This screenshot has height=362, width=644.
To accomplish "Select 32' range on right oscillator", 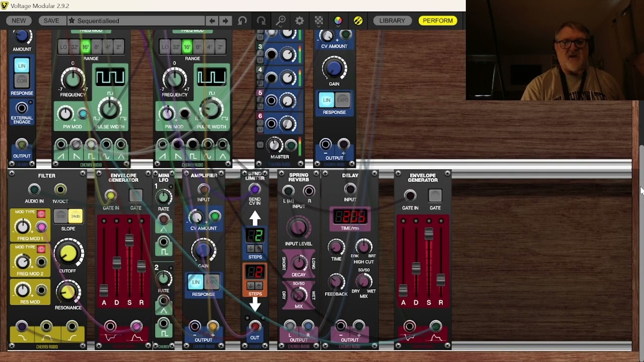I will pos(176,47).
